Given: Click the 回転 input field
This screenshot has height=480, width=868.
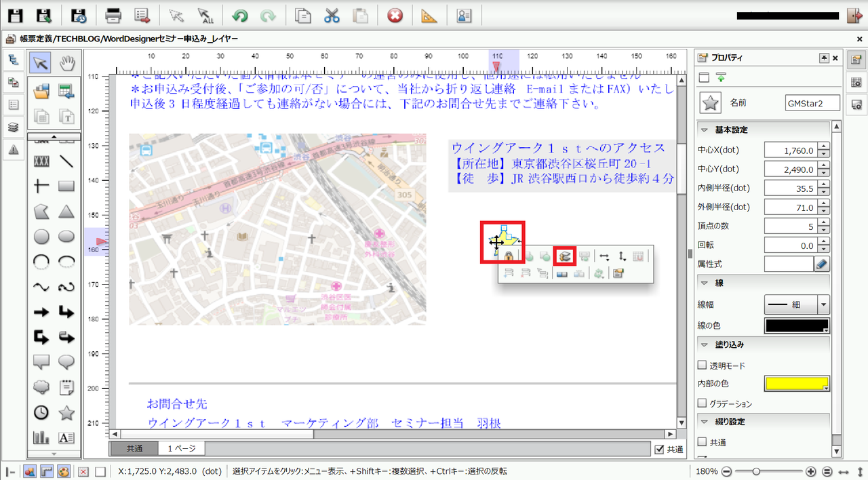Looking at the screenshot, I should click(x=791, y=245).
